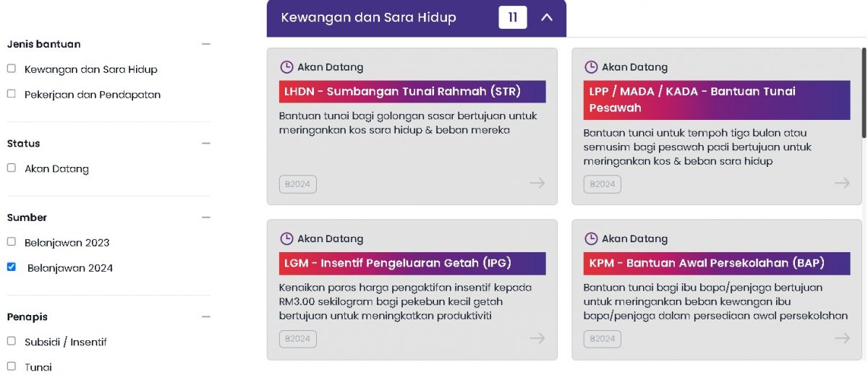The width and height of the screenshot is (868, 375).
Task: Click the arrow icon on the Bantuan Tunai Pesawah card
Action: click(842, 184)
